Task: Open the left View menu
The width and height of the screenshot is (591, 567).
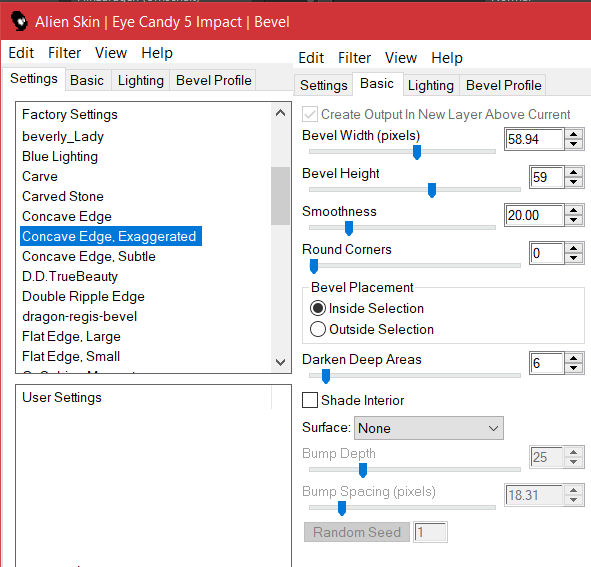Action: tap(111, 53)
